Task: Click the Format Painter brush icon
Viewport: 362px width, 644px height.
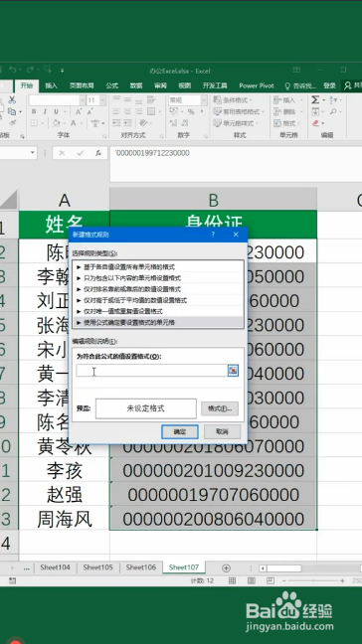Action: click(x=12, y=123)
